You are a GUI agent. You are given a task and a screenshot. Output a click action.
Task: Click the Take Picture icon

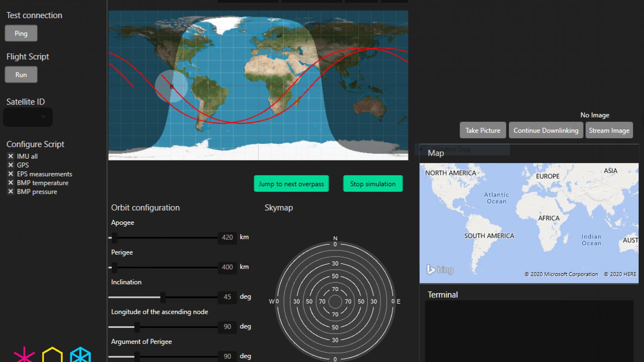[x=483, y=130]
